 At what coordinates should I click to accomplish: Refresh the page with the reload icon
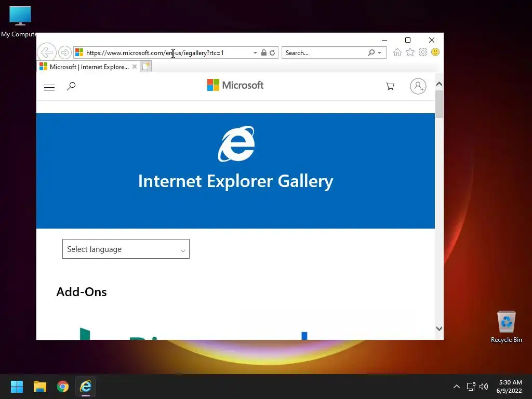click(272, 52)
